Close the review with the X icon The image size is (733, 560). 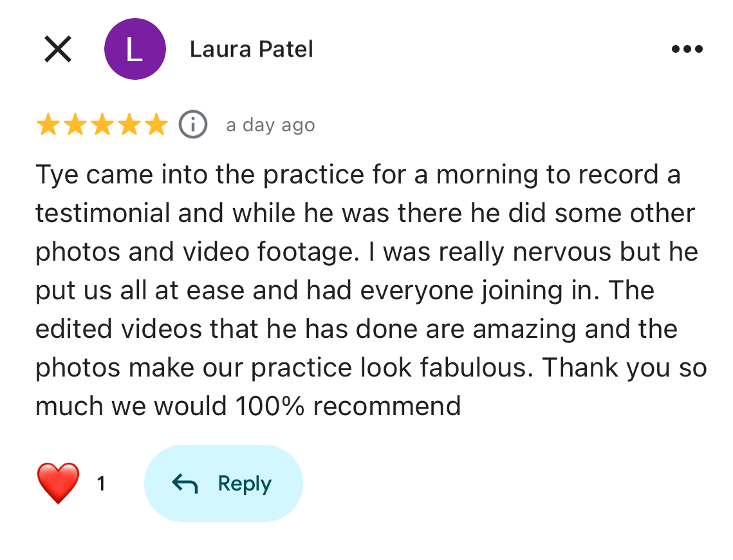pos(58,49)
